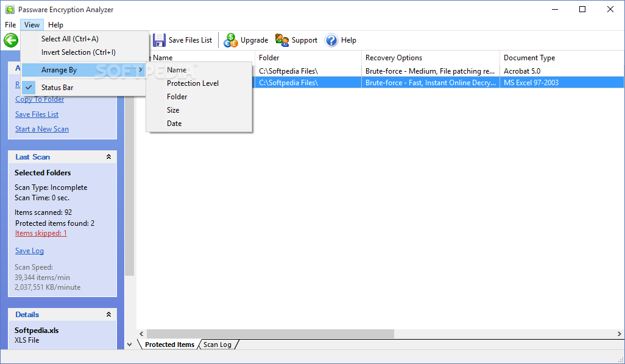Click Brute-force - Medium recovery options cell
Image resolution: width=625 pixels, height=364 pixels.
pyautogui.click(x=431, y=71)
